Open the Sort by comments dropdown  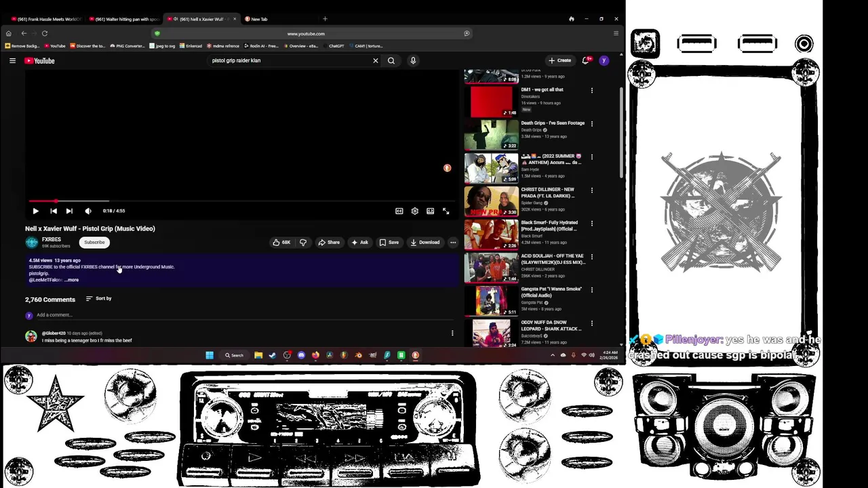[x=99, y=298]
